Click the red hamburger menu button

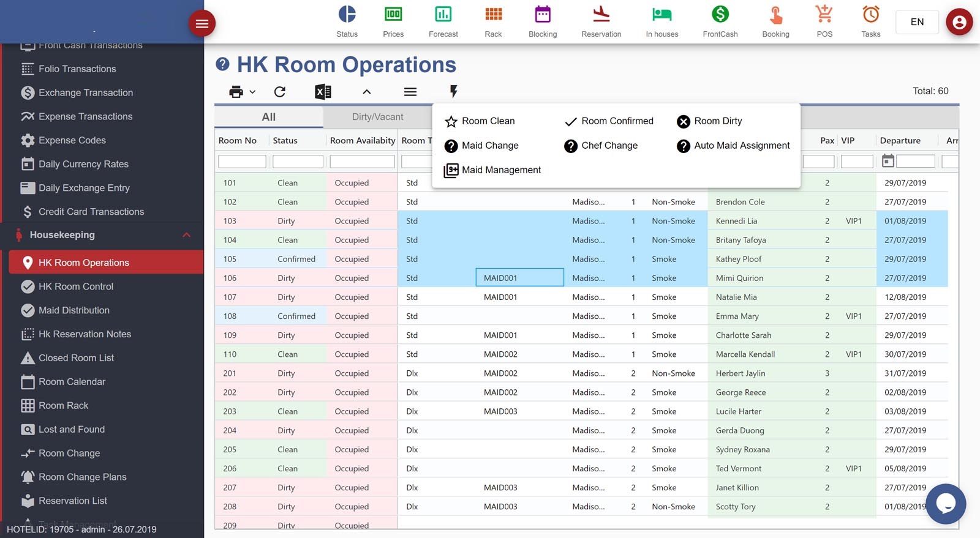tap(202, 24)
